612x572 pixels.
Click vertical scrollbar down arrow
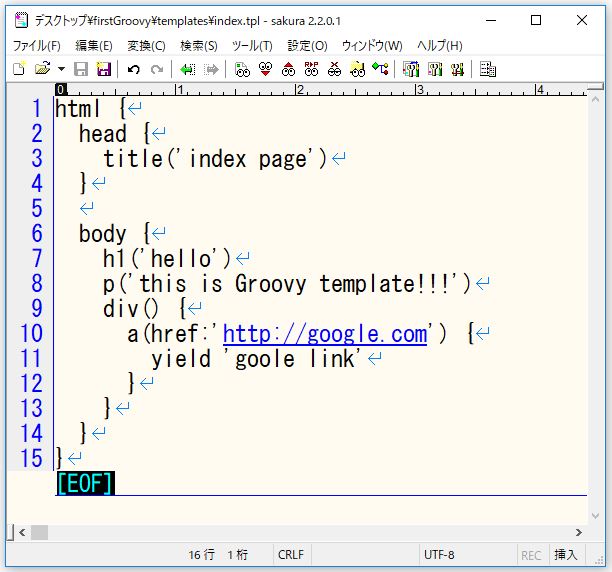[595, 516]
